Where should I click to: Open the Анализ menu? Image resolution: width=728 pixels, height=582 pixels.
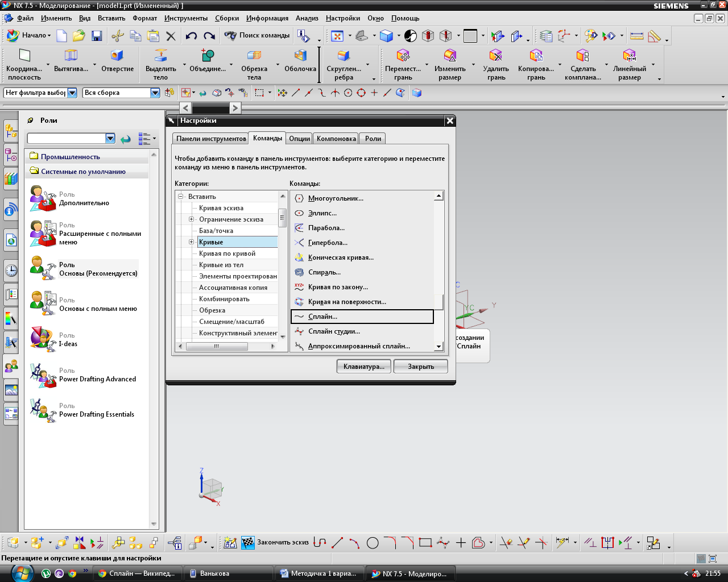307,18
